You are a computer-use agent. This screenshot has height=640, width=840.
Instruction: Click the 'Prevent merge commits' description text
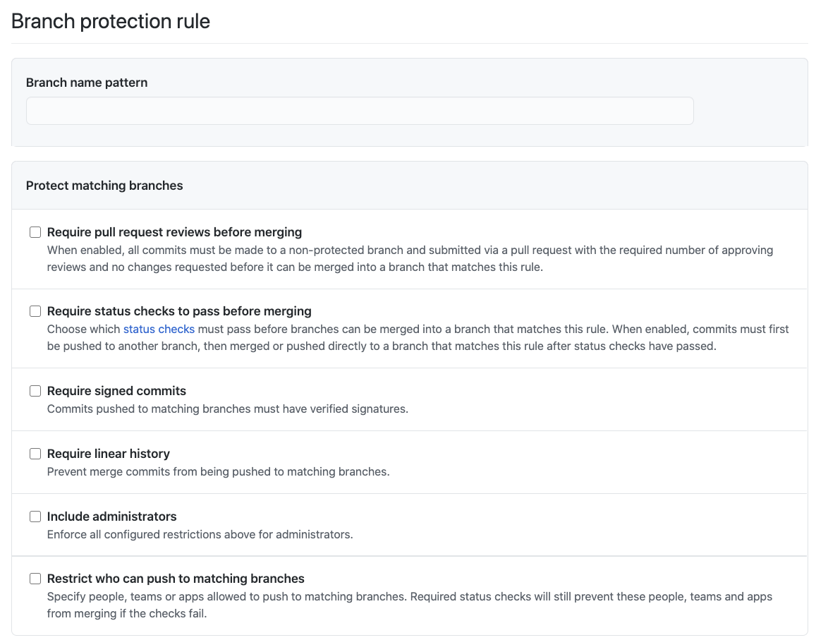click(218, 471)
